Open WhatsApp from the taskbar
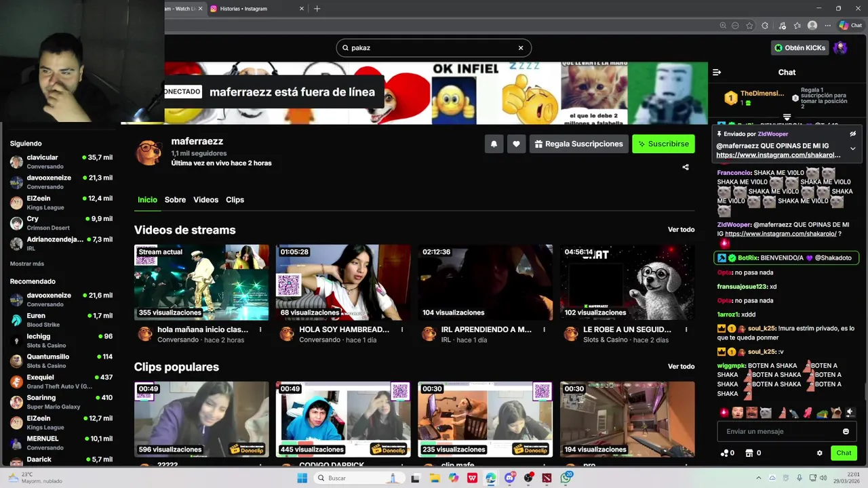Viewport: 868px width, 488px height. (566, 478)
